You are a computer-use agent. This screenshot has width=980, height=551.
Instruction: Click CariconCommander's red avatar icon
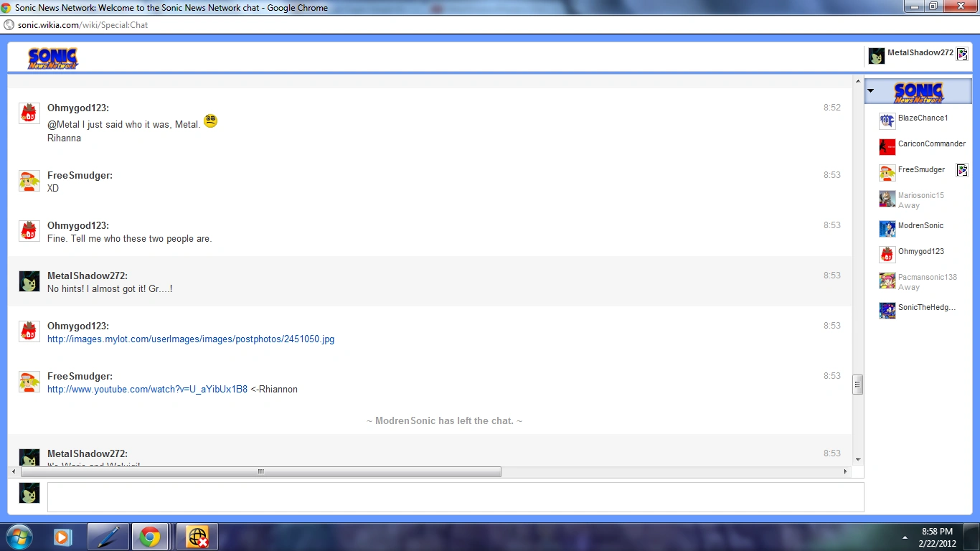coord(887,146)
